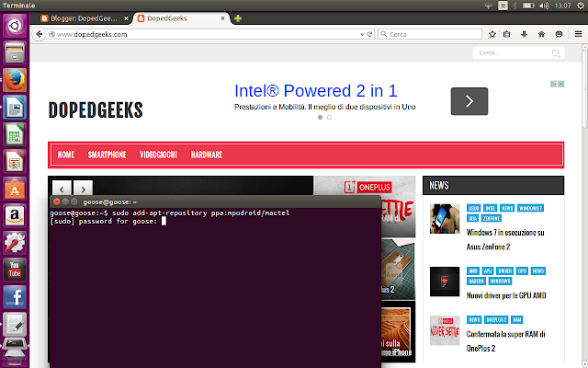
Task: Open the network indicator in top panel
Action: (x=488, y=6)
